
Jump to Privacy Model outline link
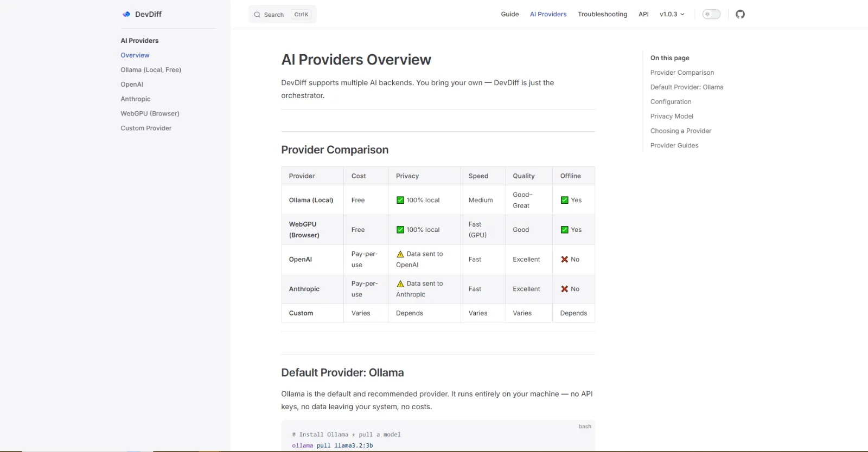pos(672,117)
